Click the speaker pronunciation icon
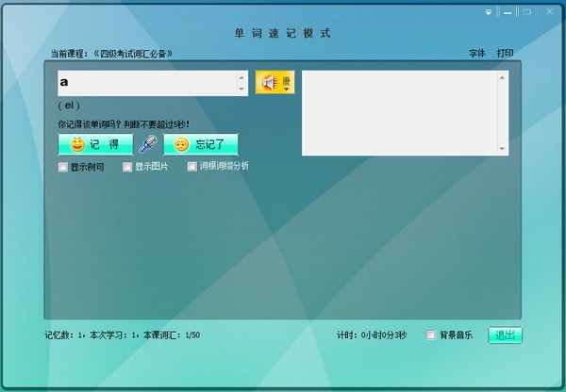 (x=268, y=83)
